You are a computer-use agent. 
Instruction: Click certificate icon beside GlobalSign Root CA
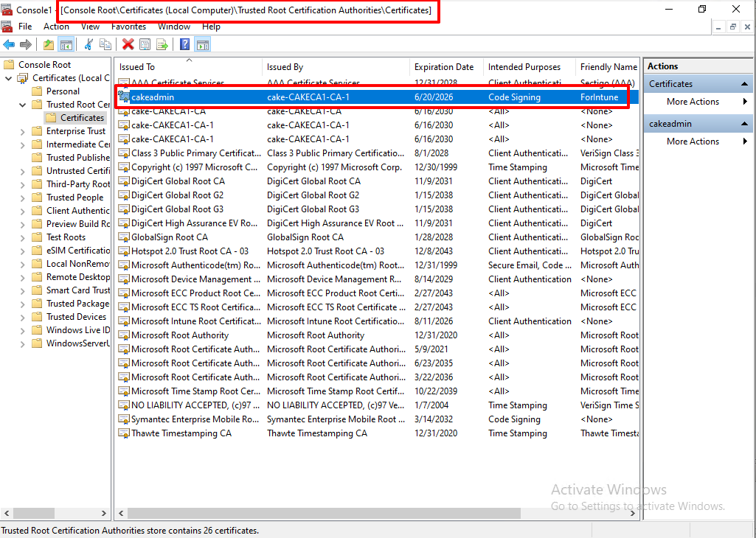point(124,237)
